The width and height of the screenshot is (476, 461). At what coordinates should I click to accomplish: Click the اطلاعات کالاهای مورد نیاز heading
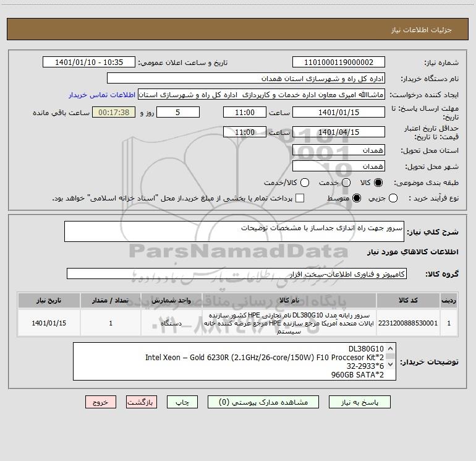point(413,252)
